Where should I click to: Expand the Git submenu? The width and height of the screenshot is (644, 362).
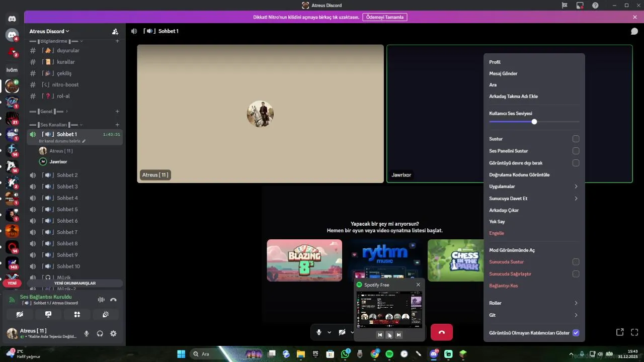[x=534, y=315]
